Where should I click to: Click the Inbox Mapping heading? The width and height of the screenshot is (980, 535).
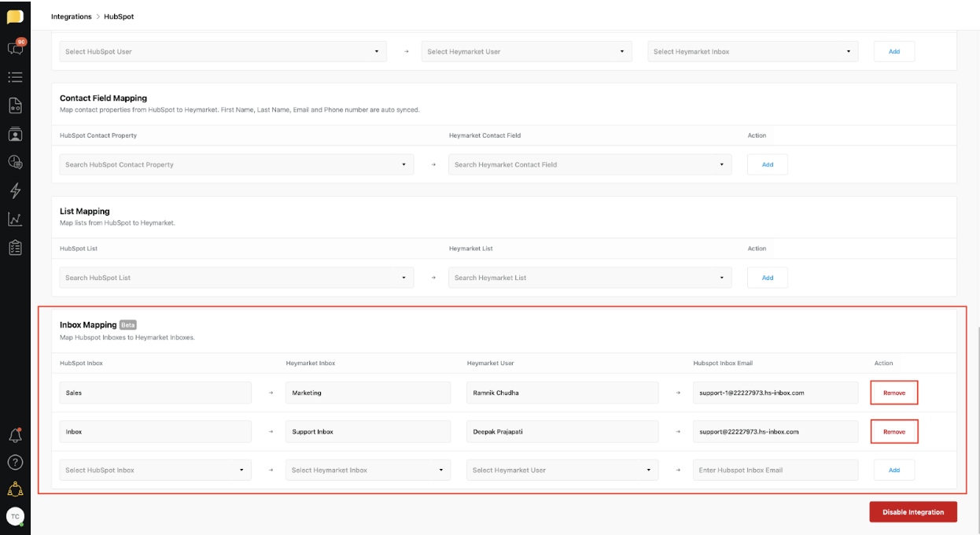[88, 325]
